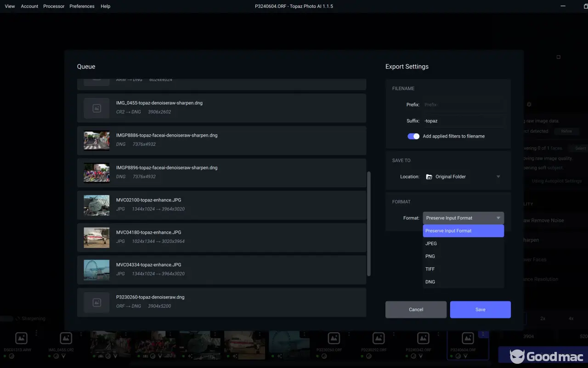This screenshot has height=368, width=588.
Task: Click three-dot menu on P3240604.ORF filmstrip item
Action: (x=482, y=334)
